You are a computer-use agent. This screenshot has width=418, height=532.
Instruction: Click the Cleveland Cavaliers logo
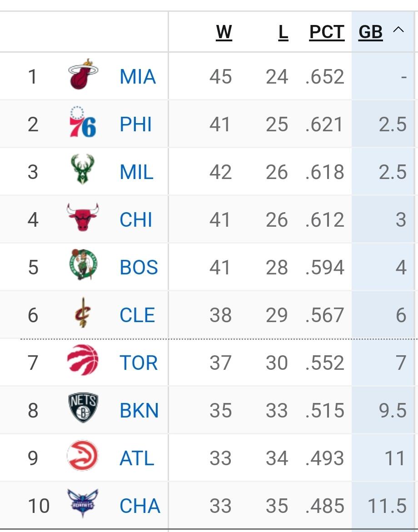(x=83, y=313)
